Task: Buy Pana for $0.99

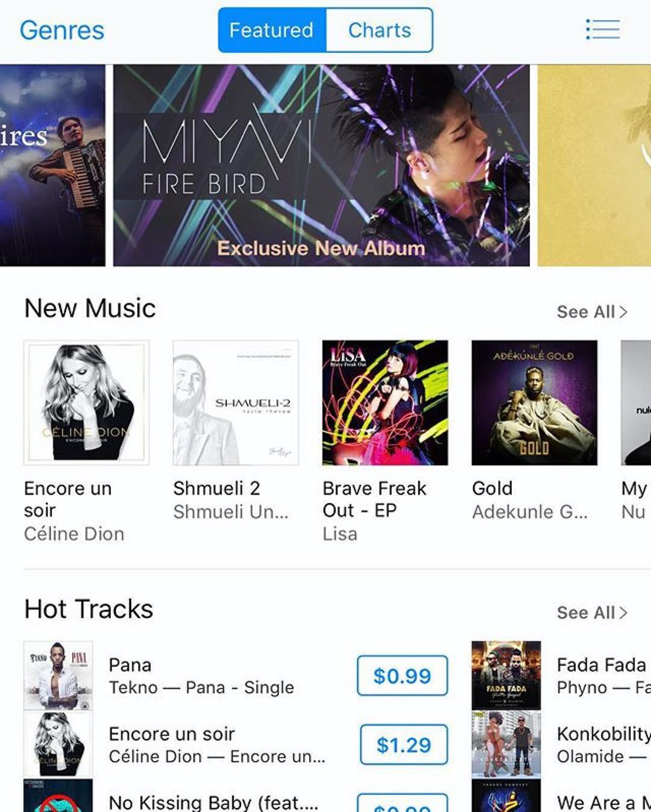Action: (x=402, y=676)
